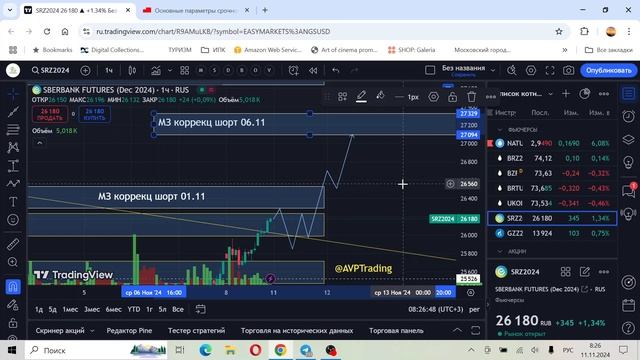Collapse the Фьючерсы watchlist section

pyautogui.click(x=500, y=129)
